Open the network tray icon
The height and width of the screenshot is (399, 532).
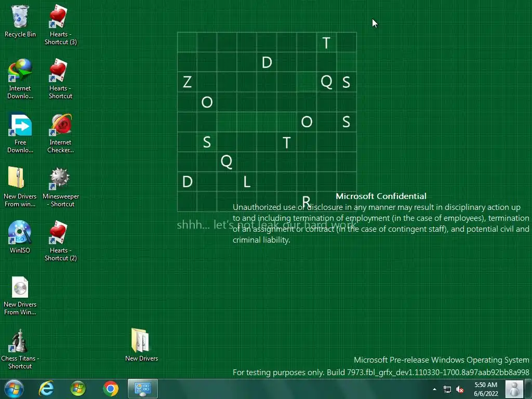click(x=447, y=389)
